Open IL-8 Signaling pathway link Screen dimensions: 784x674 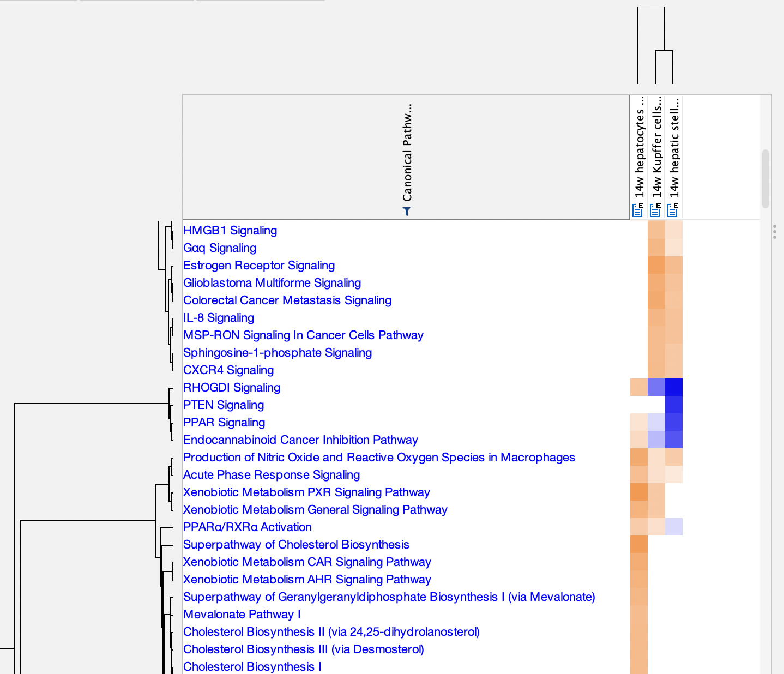[219, 317]
